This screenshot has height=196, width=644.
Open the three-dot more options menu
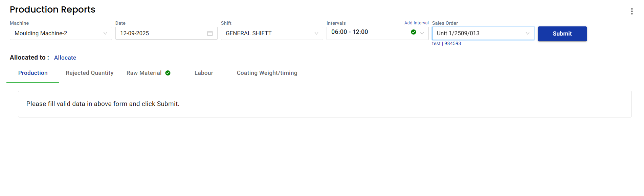pos(631,12)
